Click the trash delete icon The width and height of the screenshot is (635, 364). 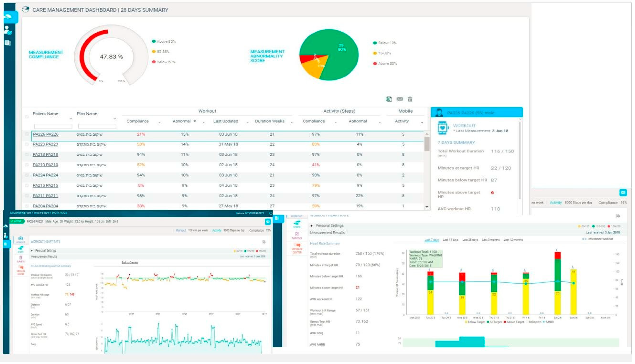410,100
